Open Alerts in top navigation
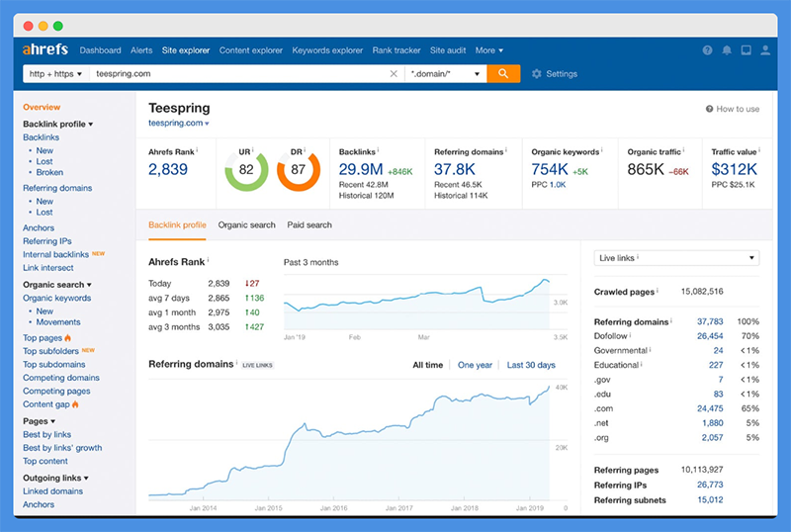 click(x=141, y=50)
